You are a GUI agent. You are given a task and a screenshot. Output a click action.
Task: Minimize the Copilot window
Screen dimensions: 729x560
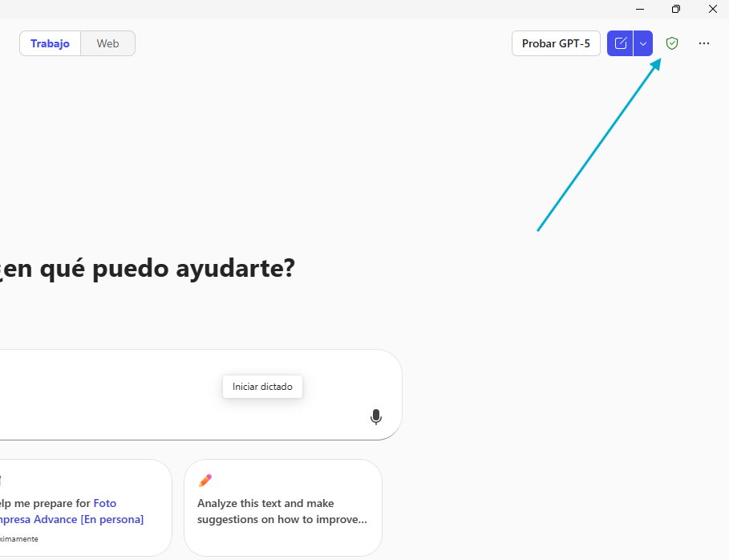[640, 9]
